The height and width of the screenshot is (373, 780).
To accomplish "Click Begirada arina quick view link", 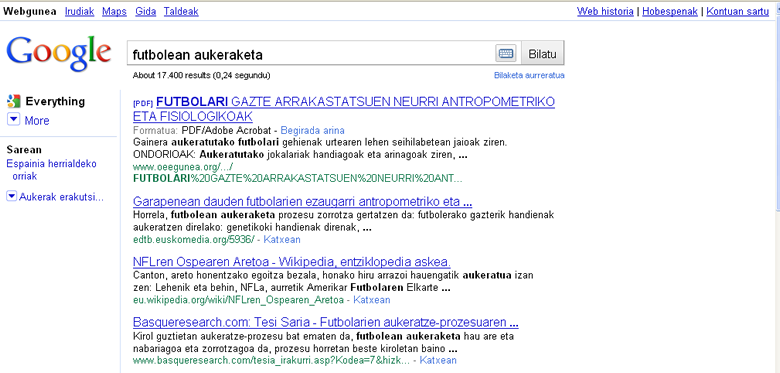I will (312, 131).
